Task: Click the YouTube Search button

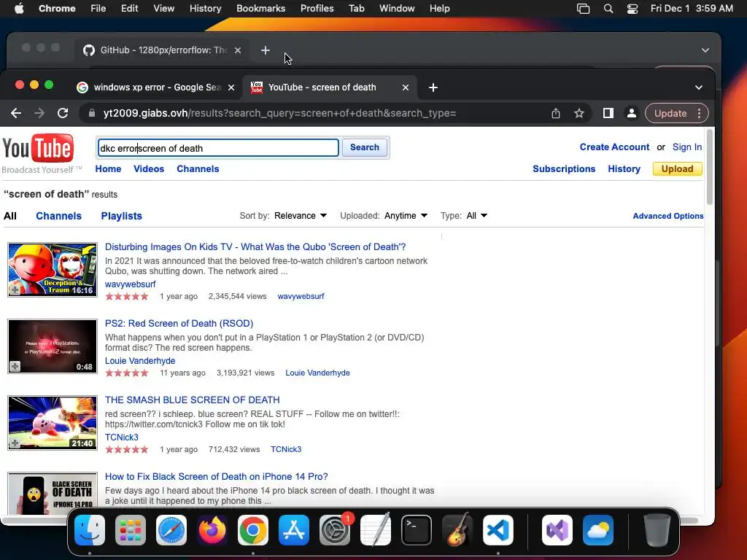Action: coord(365,147)
